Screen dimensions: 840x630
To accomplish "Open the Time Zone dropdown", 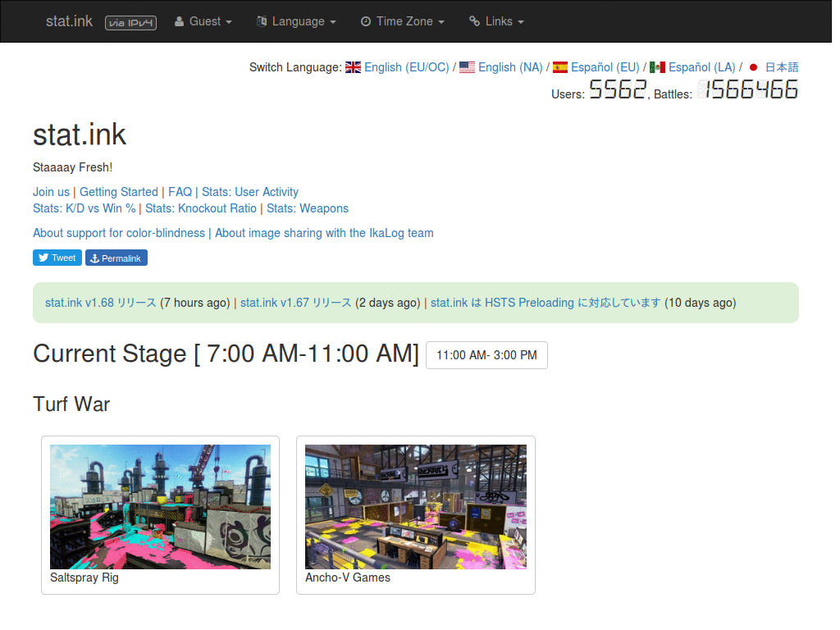I will click(x=402, y=21).
